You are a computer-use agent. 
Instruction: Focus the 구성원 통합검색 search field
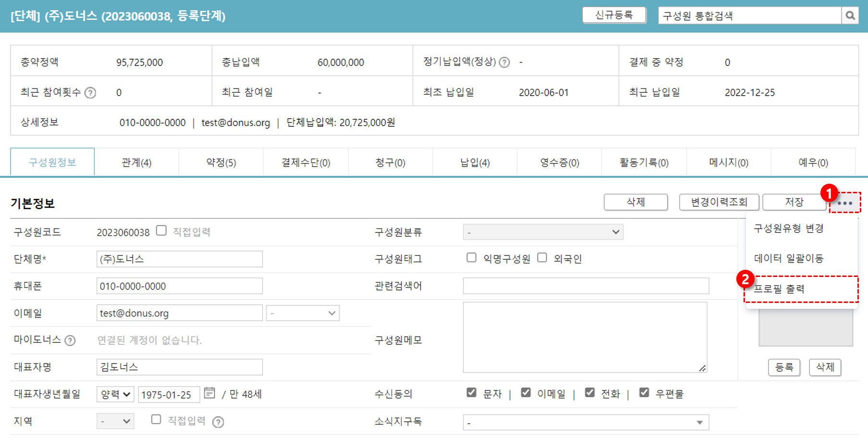(750, 15)
